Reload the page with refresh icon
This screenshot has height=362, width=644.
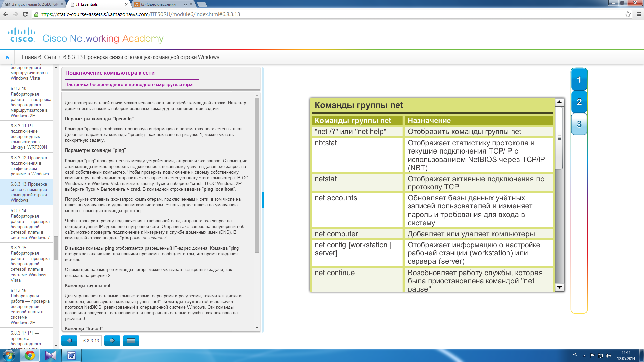point(25,14)
